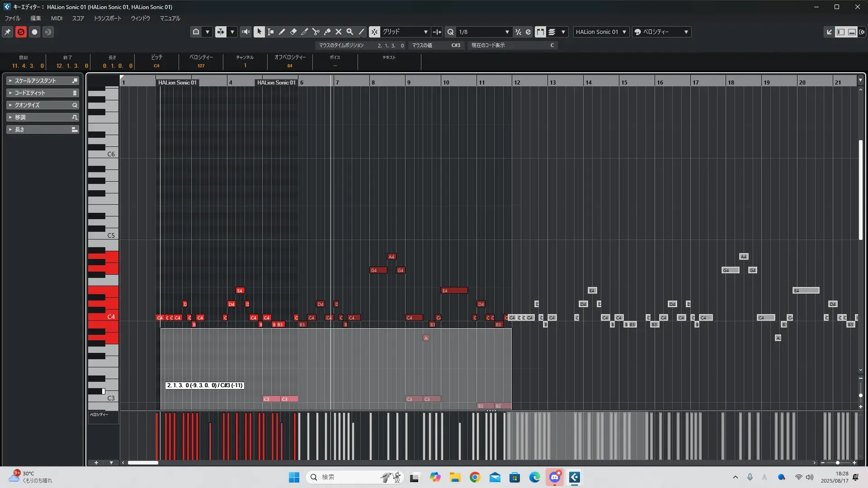The image size is (868, 488).
Task: Select the Zoom magnifier tool
Action: point(349,32)
